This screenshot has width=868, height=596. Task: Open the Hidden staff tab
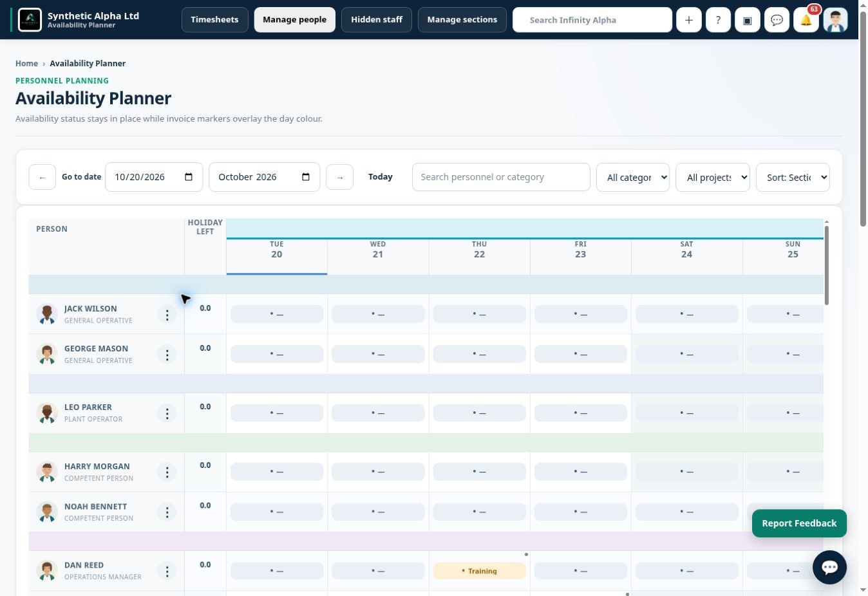(377, 20)
